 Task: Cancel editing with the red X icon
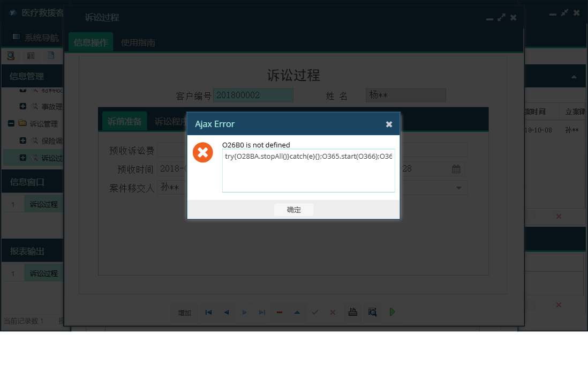332,312
